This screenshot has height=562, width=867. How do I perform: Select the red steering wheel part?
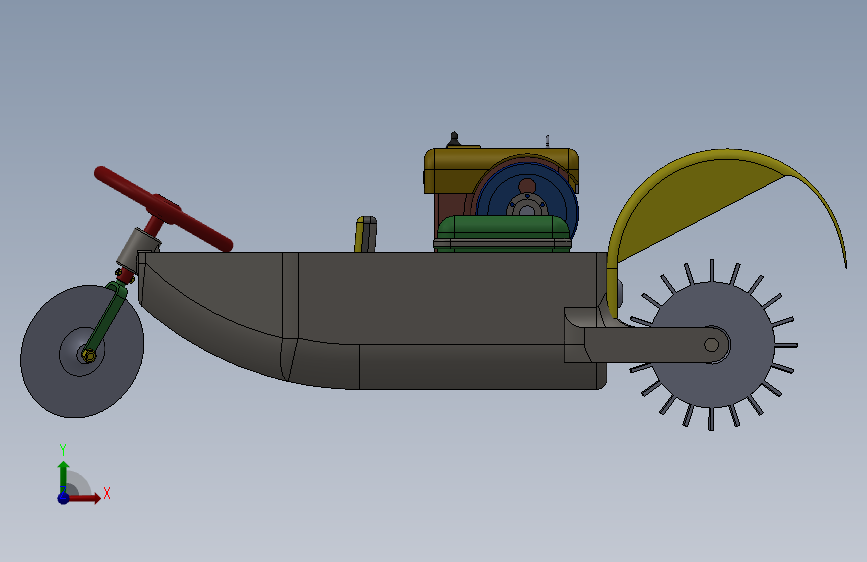[164, 209]
